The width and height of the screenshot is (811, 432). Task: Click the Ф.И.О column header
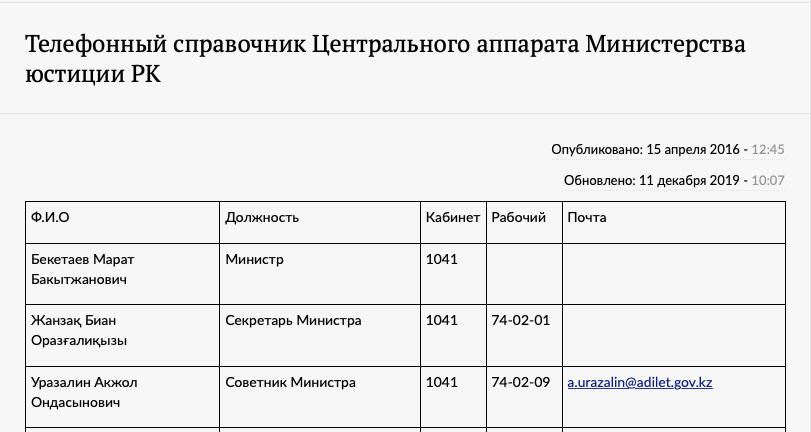(x=50, y=217)
